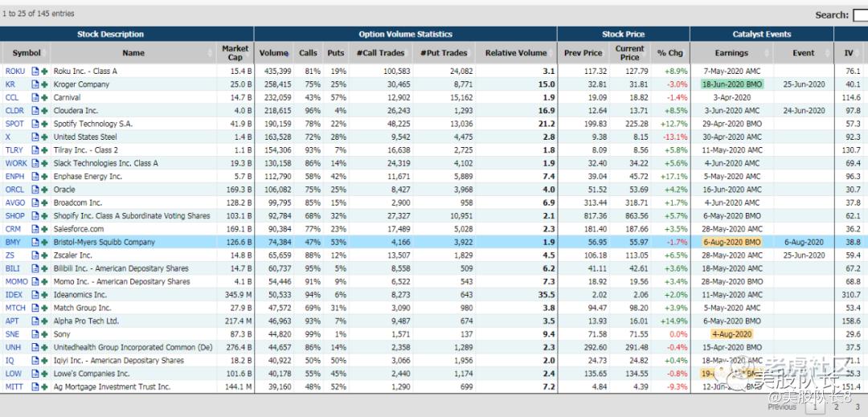868x417 pixels.
Task: Click the green plus icon beside AVGO
Action: (44, 203)
